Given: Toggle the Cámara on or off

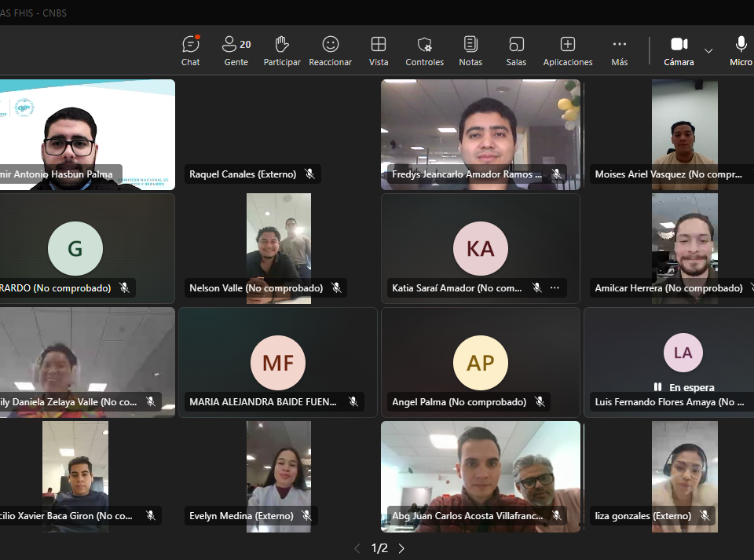Looking at the screenshot, I should click(679, 50).
